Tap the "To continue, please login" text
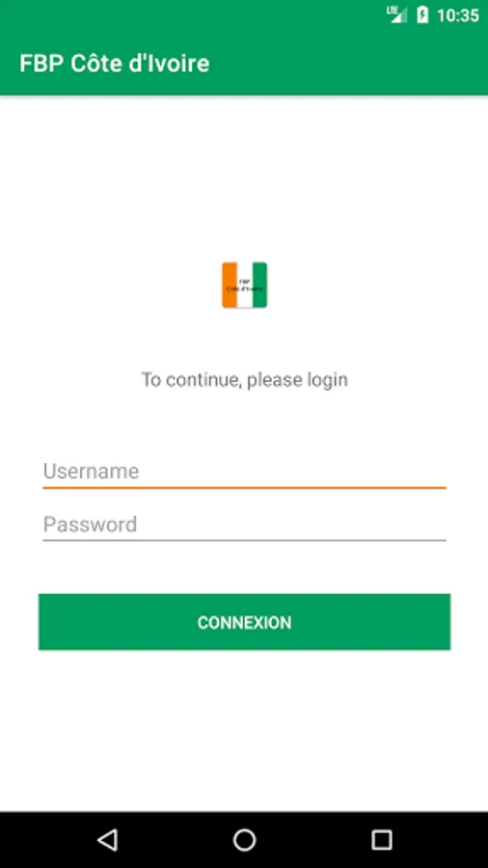Screen dimensions: 488x868 point(245,380)
